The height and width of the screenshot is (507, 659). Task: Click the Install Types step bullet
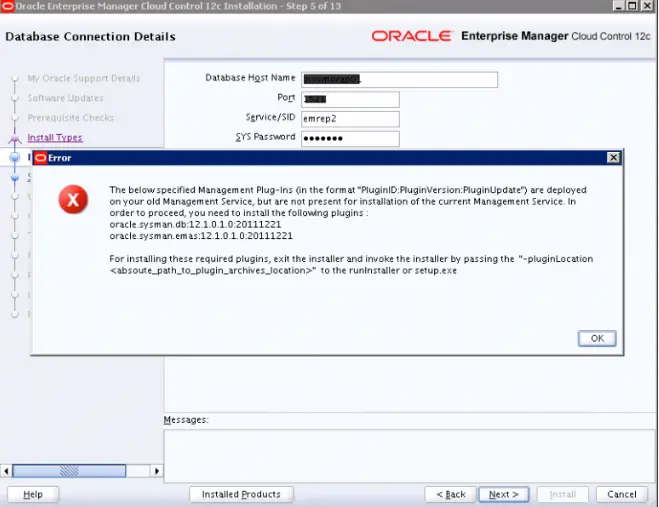(x=14, y=139)
